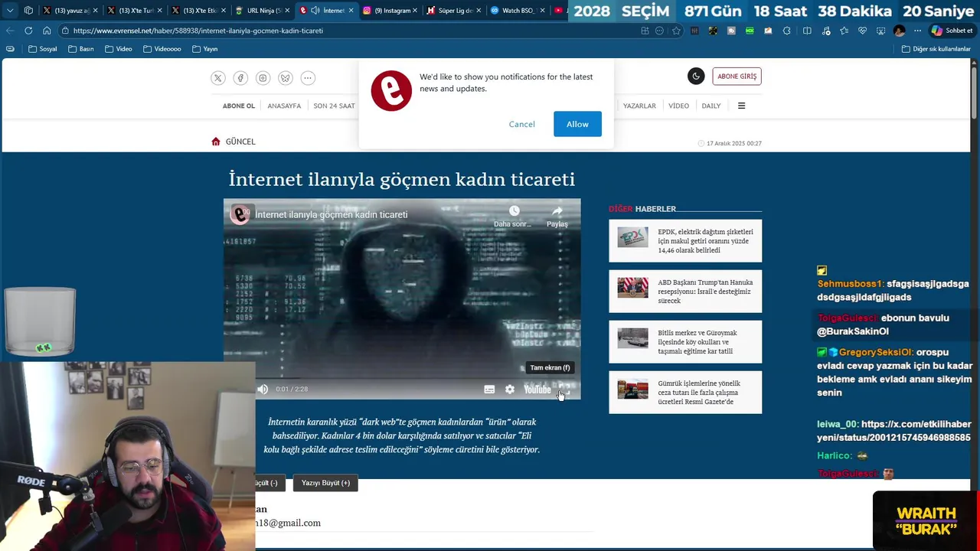Switch to Watch BSO tab
The image size is (980, 551).
518,11
